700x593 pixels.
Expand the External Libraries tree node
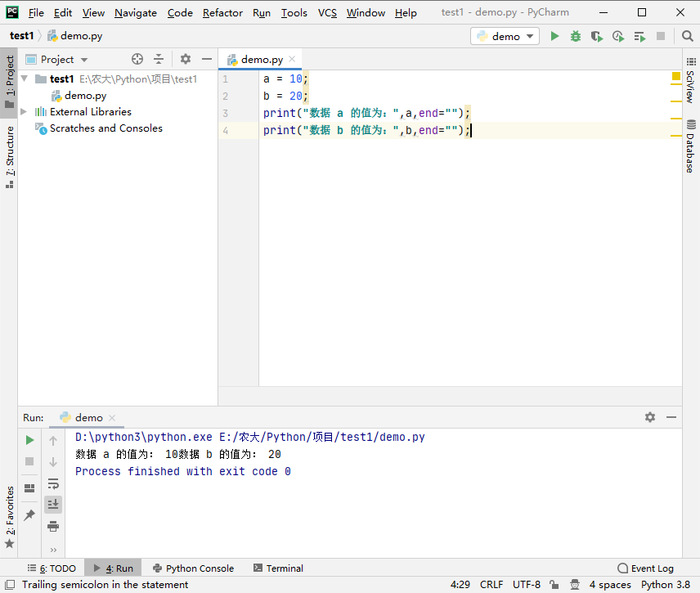24,112
